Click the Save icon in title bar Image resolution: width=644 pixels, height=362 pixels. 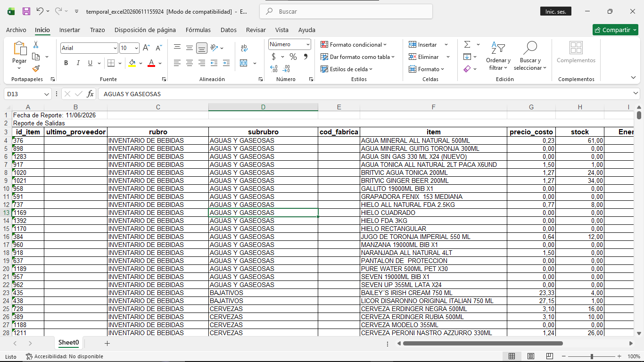26,11
